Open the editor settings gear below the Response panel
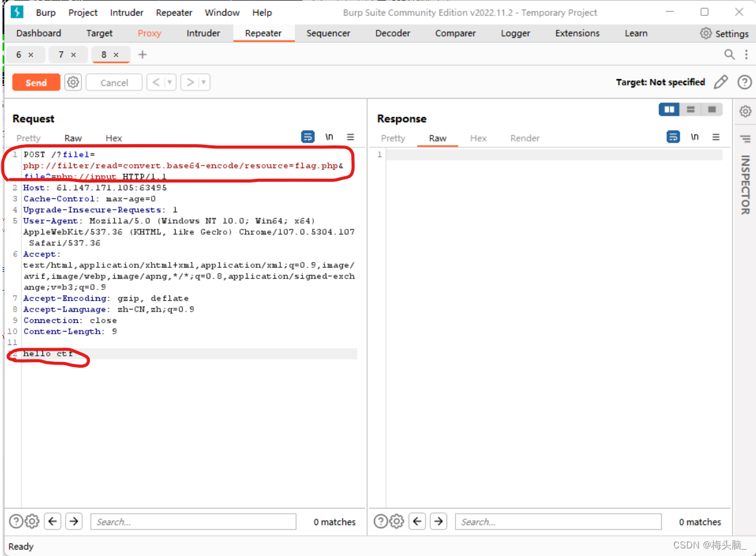 [x=397, y=521]
